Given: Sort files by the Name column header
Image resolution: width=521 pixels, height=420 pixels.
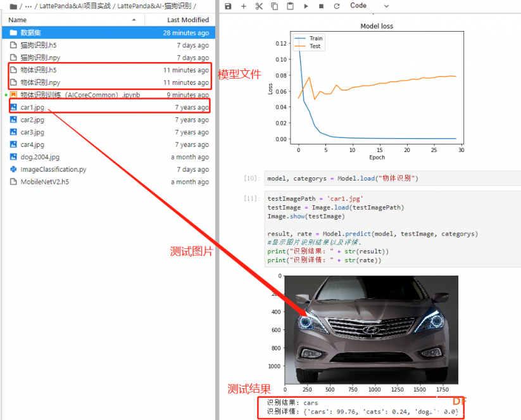Looking at the screenshot, I should pyautogui.click(x=73, y=20).
